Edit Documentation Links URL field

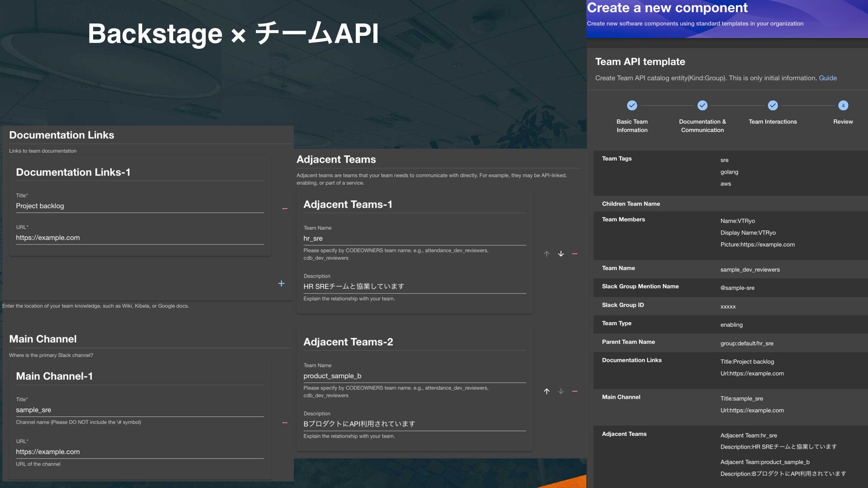[x=140, y=238]
